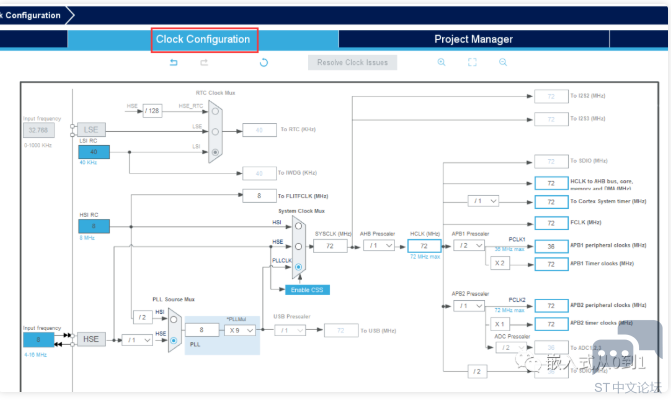Click the To I2S2 (MHz) value box
The height and width of the screenshot is (403, 671).
point(551,96)
